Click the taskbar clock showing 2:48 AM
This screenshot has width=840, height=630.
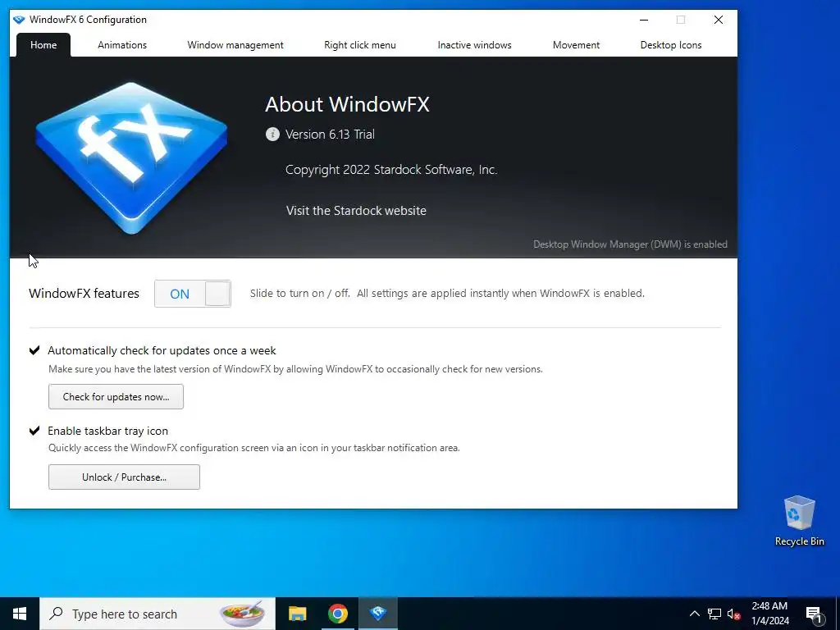tap(769, 614)
